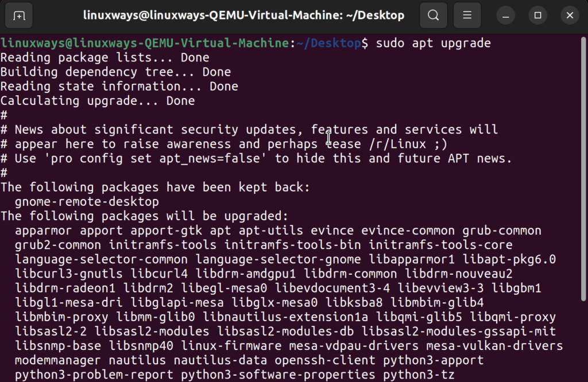Click the 'libapt-pkg6.0' package name
This screenshot has height=382, width=588.
click(509, 259)
